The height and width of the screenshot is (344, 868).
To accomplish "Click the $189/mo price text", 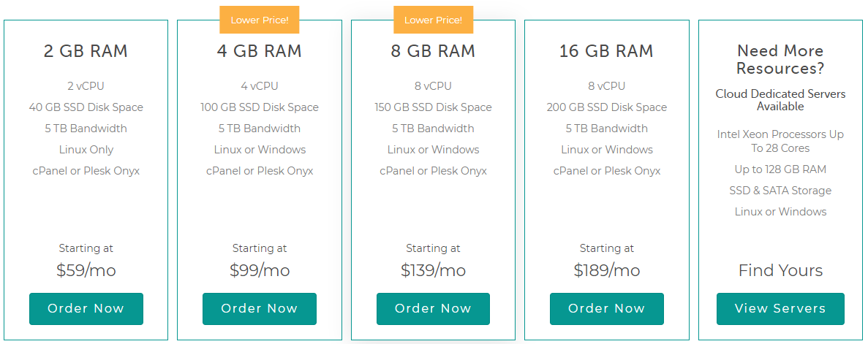I will tap(607, 270).
